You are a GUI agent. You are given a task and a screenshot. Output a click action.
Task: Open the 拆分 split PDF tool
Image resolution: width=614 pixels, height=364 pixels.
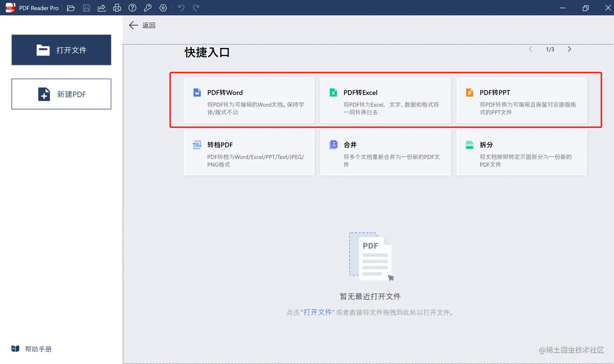coord(521,153)
